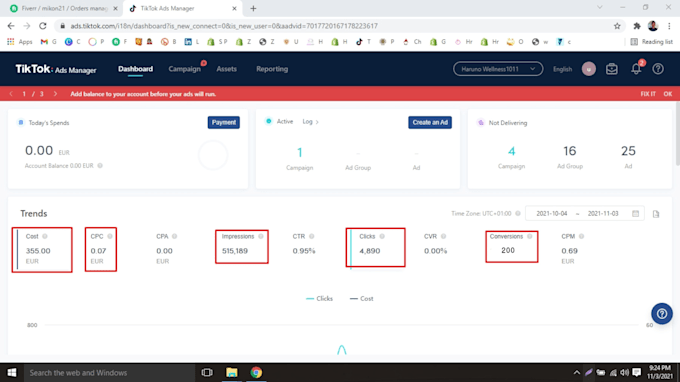Click the user avatar in header
This screenshot has width=680, height=382.
[588, 69]
